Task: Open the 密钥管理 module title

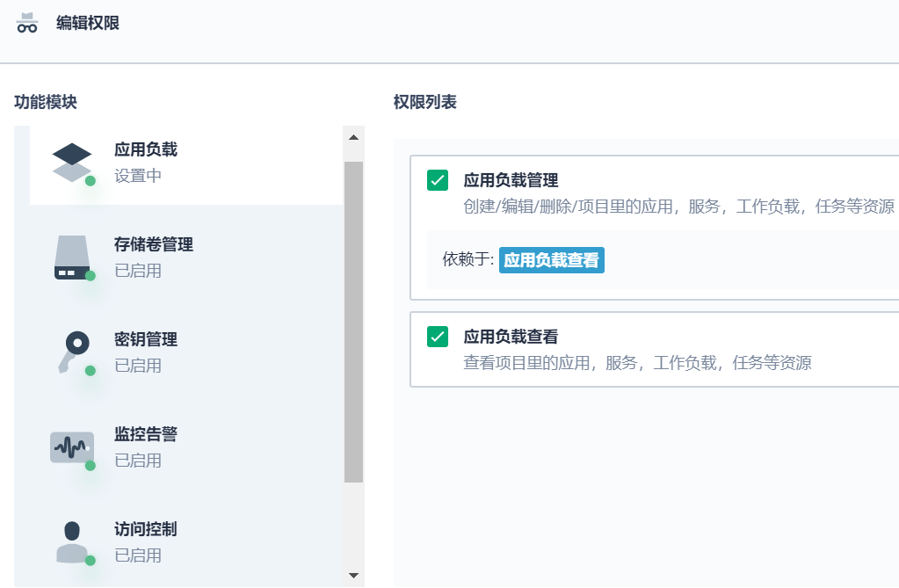Action: [146, 339]
